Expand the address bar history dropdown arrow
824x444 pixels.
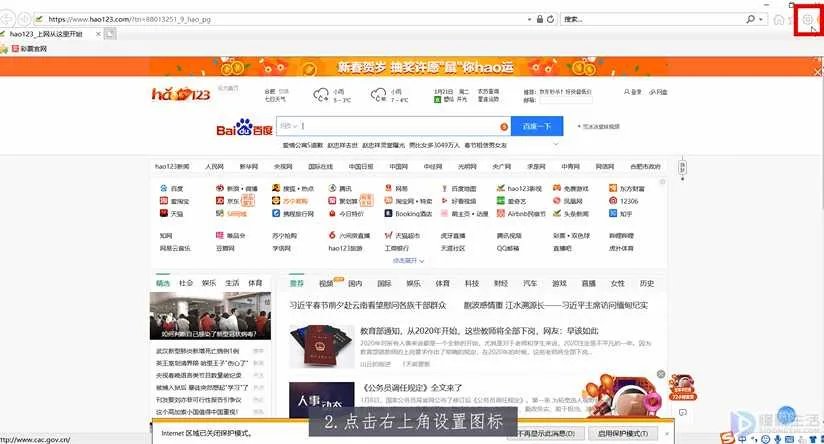coord(529,19)
